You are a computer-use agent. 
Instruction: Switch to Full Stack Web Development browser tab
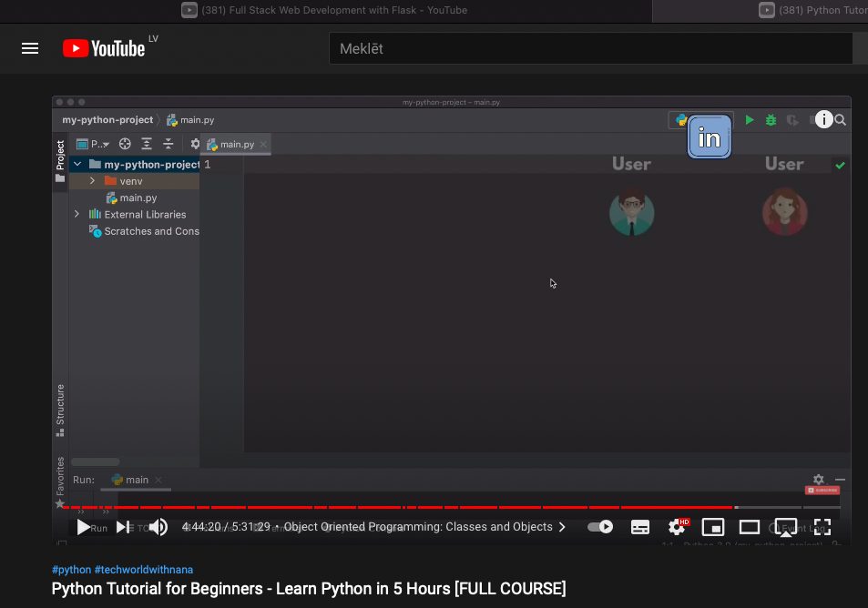[x=325, y=10]
